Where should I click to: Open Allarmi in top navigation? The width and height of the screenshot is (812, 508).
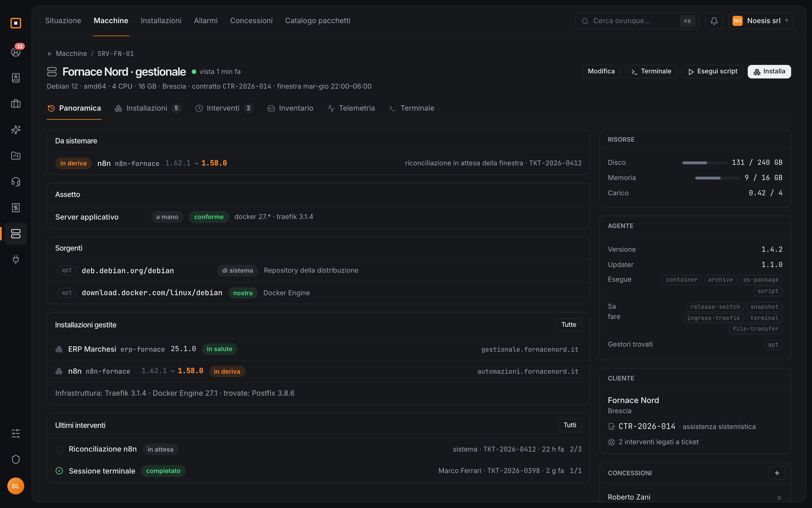pos(206,21)
